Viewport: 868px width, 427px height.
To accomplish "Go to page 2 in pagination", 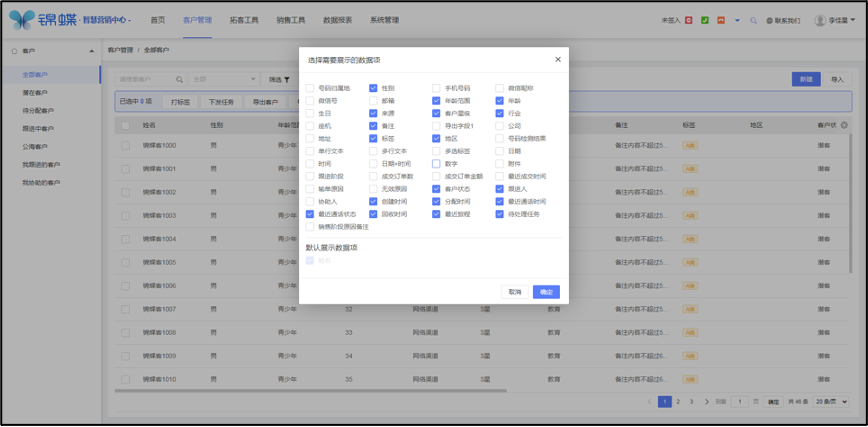I will [678, 402].
